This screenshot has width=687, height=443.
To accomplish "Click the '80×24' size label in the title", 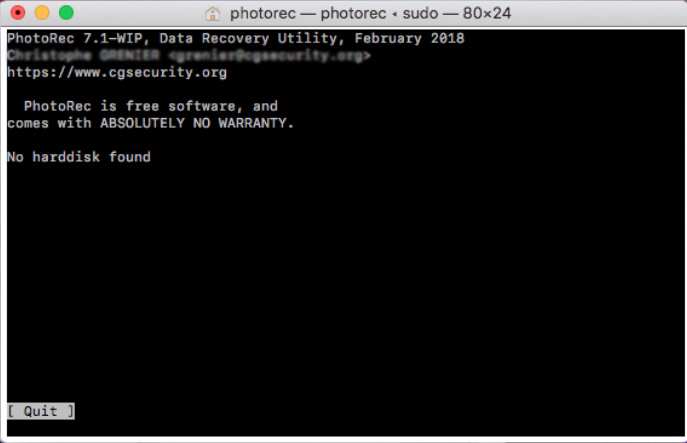I will pyautogui.click(x=487, y=14).
